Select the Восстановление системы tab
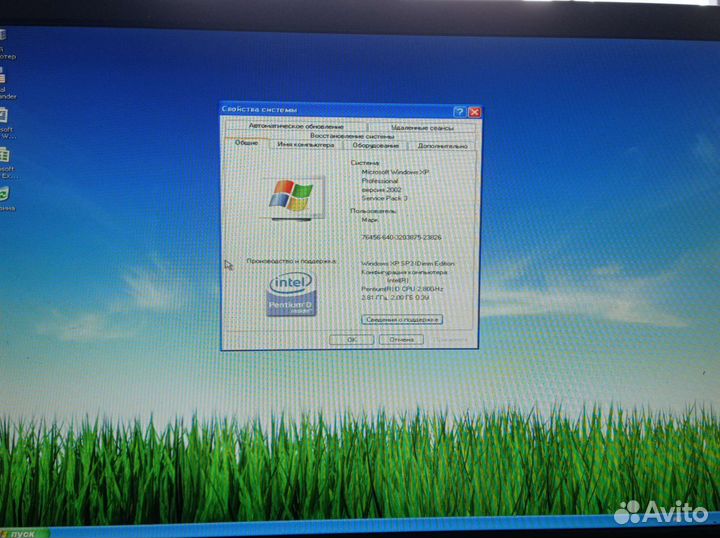The width and height of the screenshot is (720, 538). pos(351,136)
